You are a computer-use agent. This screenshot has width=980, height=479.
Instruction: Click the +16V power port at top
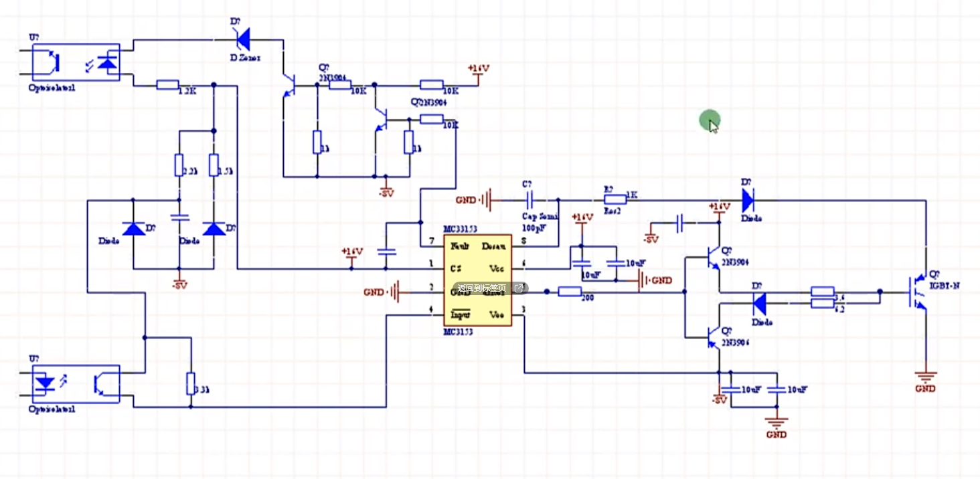[x=478, y=75]
